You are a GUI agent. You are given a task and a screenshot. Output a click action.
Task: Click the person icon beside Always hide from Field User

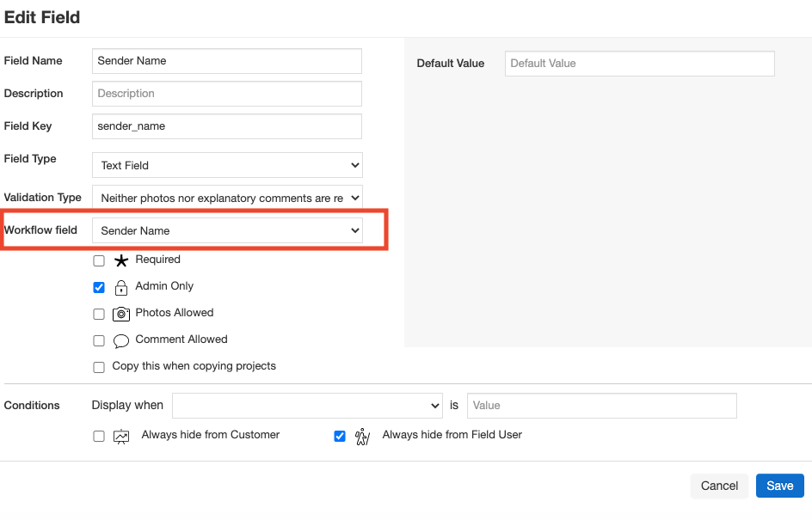361,436
